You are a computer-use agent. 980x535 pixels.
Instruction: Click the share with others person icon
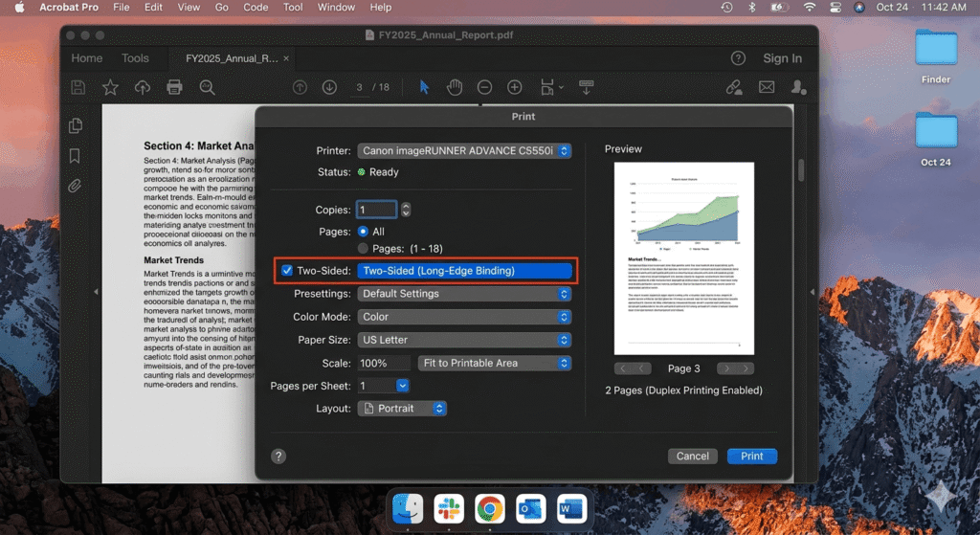pyautogui.click(x=798, y=87)
